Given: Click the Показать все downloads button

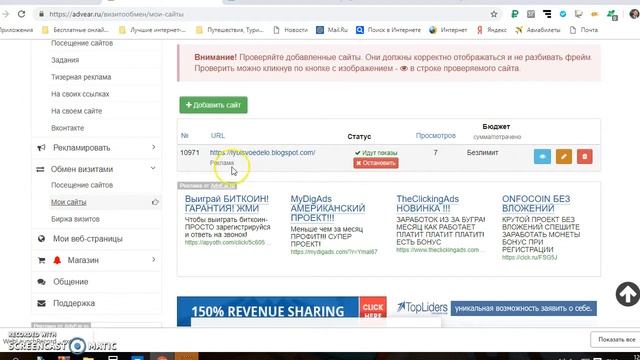Looking at the screenshot, I should pyautogui.click(x=616, y=340).
